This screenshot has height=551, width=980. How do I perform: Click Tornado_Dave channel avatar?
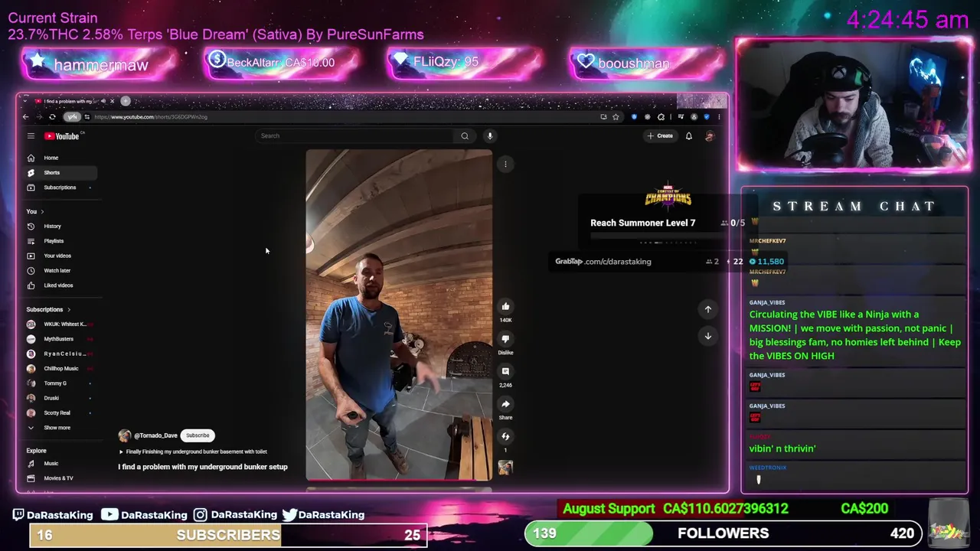(125, 435)
